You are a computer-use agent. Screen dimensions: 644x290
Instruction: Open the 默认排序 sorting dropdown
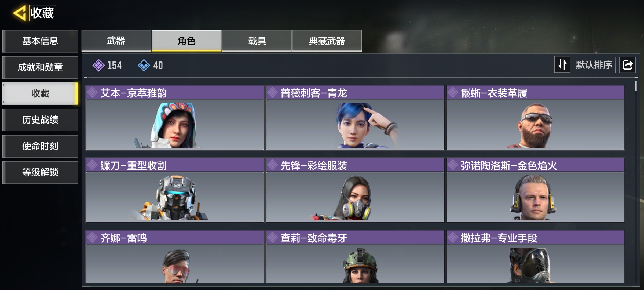point(594,65)
